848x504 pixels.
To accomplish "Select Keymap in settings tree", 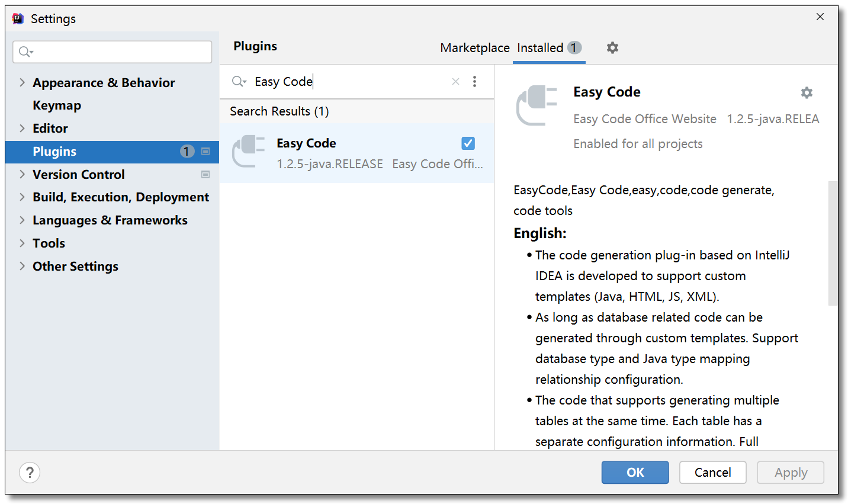I will (57, 105).
